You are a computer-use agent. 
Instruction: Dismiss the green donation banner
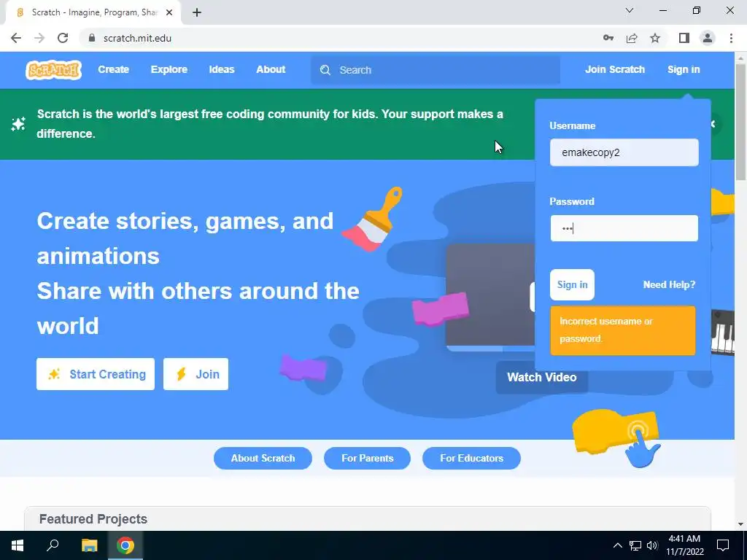coord(713,124)
